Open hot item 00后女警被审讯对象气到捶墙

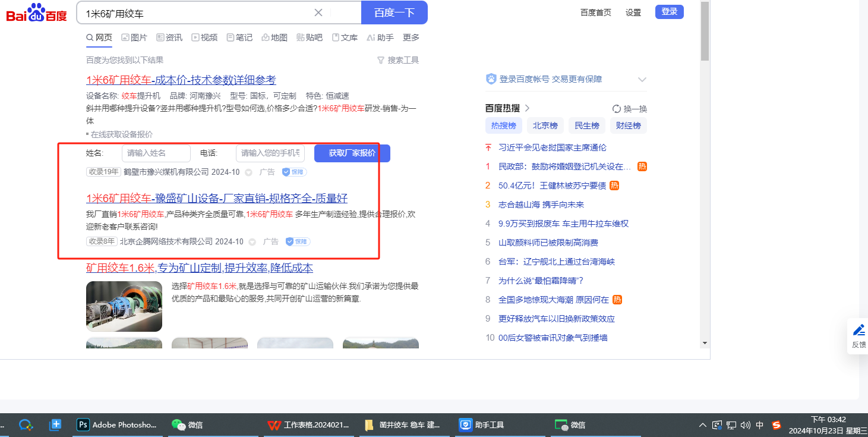pyautogui.click(x=553, y=338)
